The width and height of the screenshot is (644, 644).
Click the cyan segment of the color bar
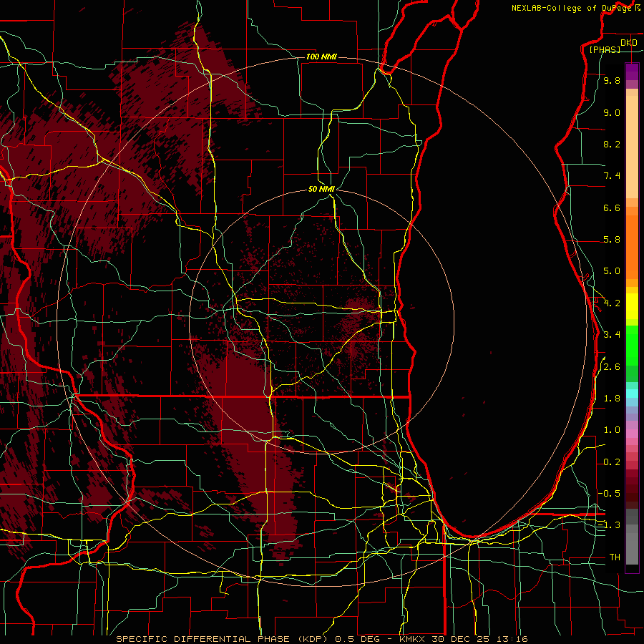click(x=632, y=394)
